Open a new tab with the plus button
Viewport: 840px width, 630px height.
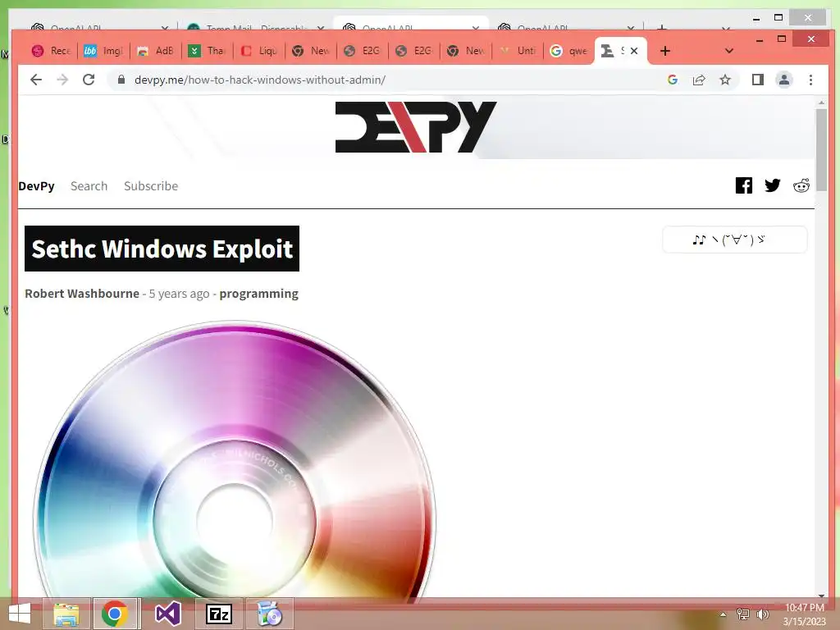point(664,51)
